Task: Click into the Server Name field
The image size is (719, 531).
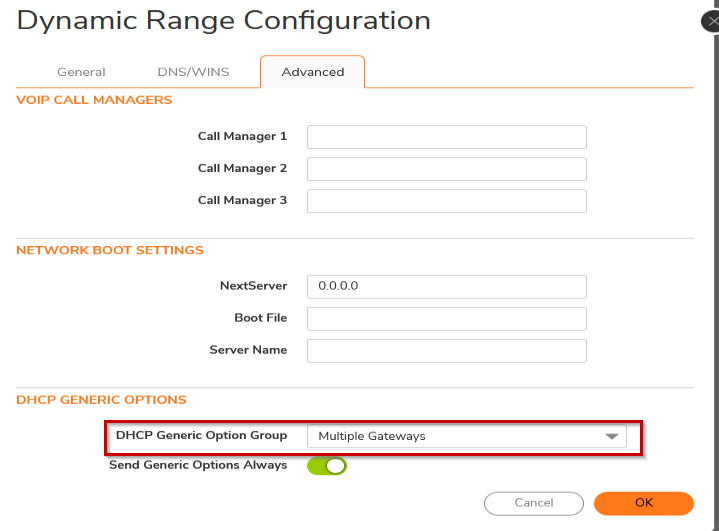Action: (x=446, y=350)
